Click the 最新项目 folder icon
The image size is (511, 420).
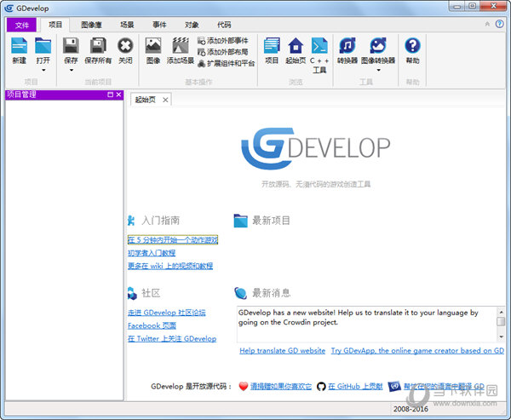tap(240, 221)
